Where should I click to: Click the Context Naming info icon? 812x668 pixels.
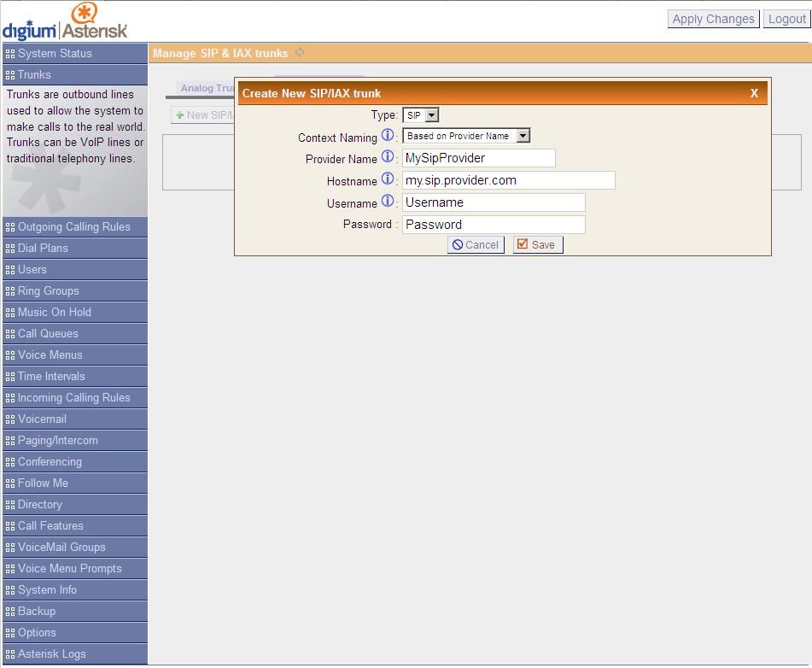(387, 136)
